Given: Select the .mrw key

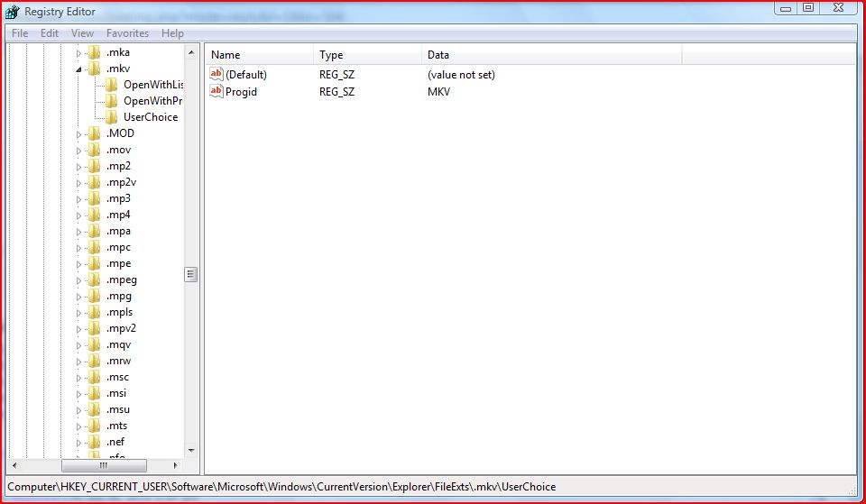Looking at the screenshot, I should coord(118,361).
